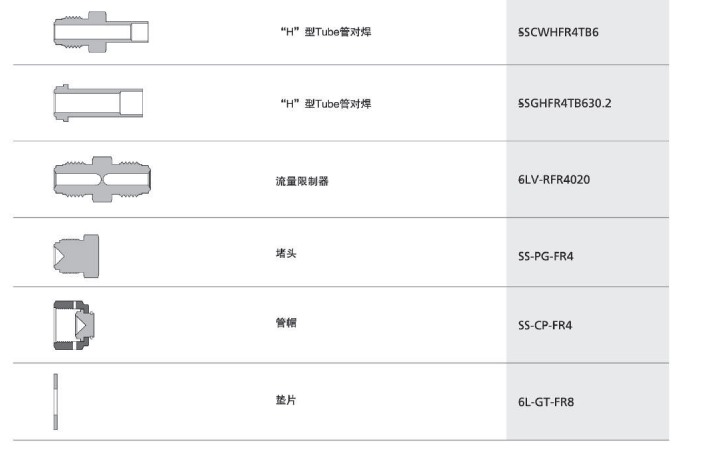The height and width of the screenshot is (452, 709).
Task: Click the plug (堵头) part drawing
Action: (x=76, y=256)
